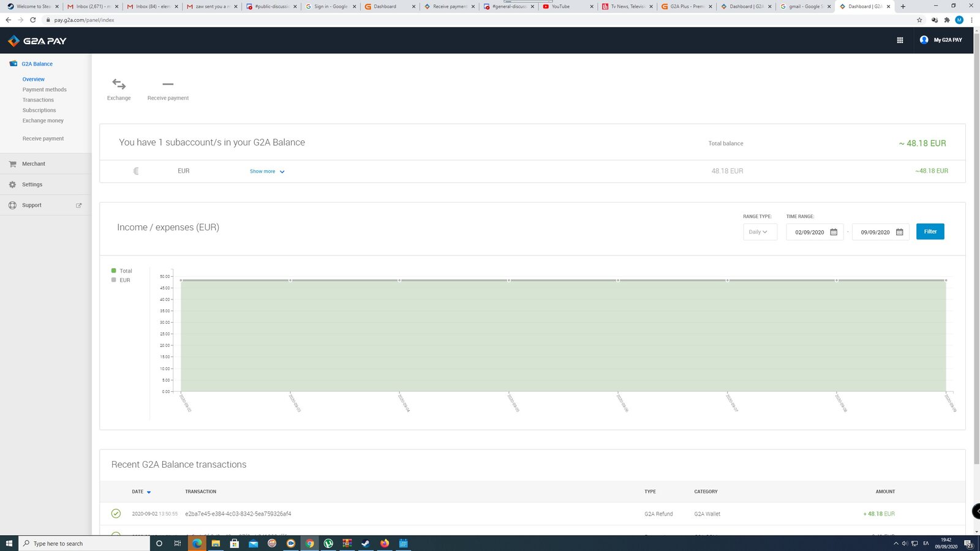
Task: Click the Euro currency symbol icon
Action: [x=136, y=171]
